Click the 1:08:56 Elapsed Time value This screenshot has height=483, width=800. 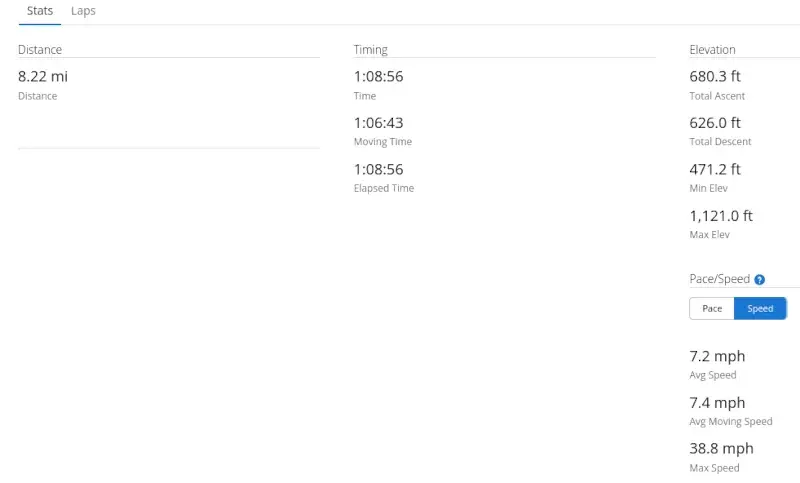pyautogui.click(x=379, y=169)
